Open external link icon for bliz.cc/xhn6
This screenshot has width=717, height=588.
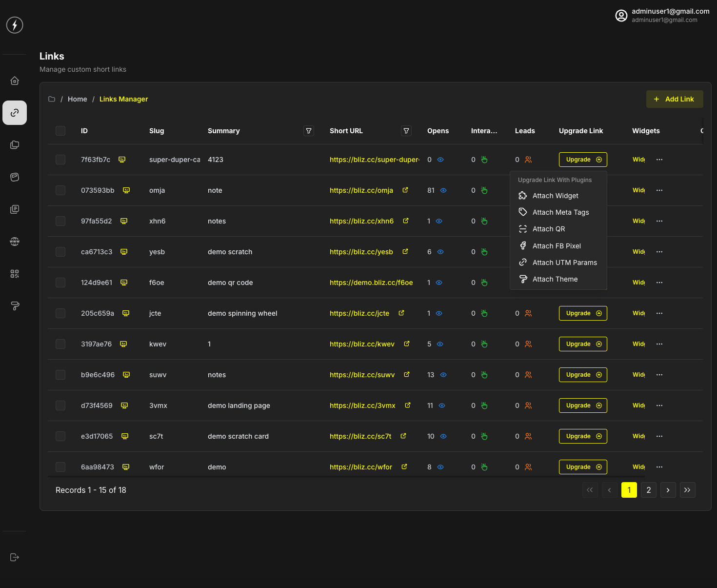pyautogui.click(x=406, y=221)
